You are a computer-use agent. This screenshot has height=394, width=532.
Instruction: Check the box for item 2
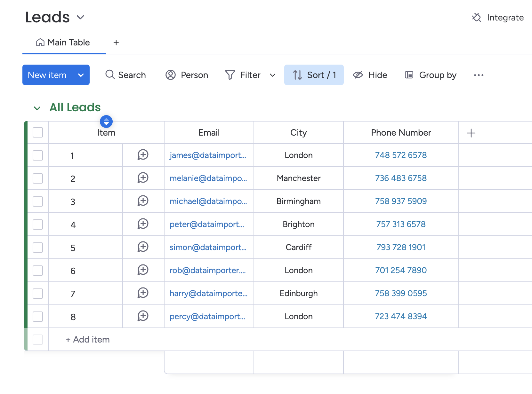(x=38, y=178)
